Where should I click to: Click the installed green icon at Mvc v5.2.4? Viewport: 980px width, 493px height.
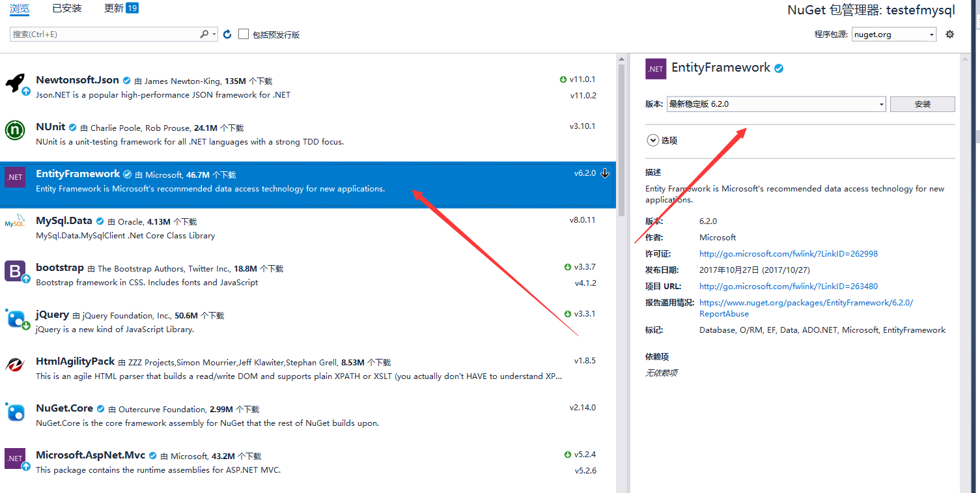(x=568, y=455)
